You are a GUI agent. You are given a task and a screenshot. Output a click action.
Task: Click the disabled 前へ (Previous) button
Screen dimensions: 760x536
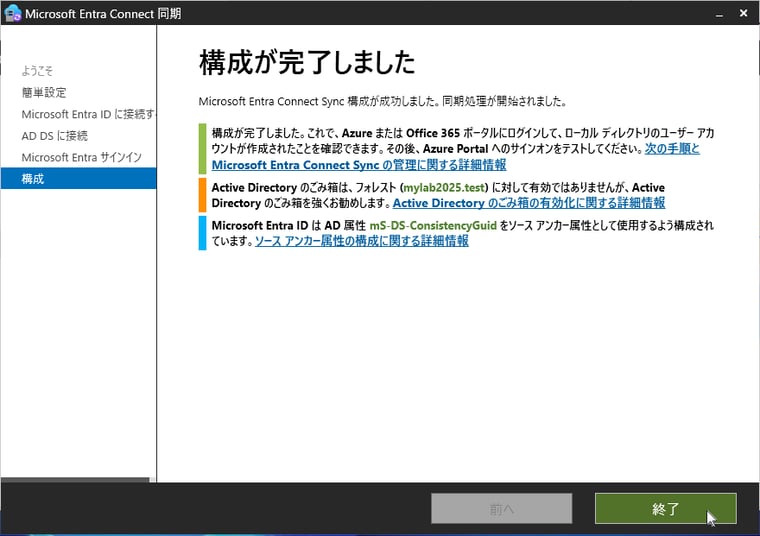tap(502, 508)
